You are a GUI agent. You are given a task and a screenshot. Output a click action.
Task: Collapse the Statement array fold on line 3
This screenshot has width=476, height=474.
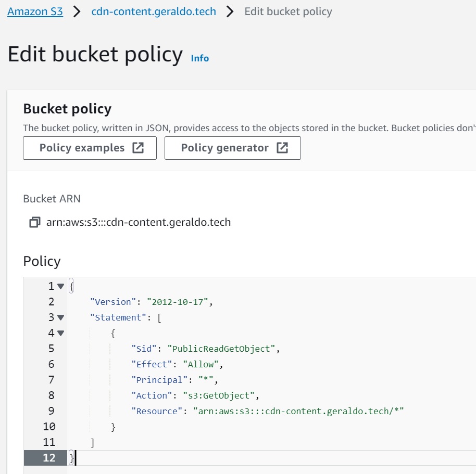(60, 317)
